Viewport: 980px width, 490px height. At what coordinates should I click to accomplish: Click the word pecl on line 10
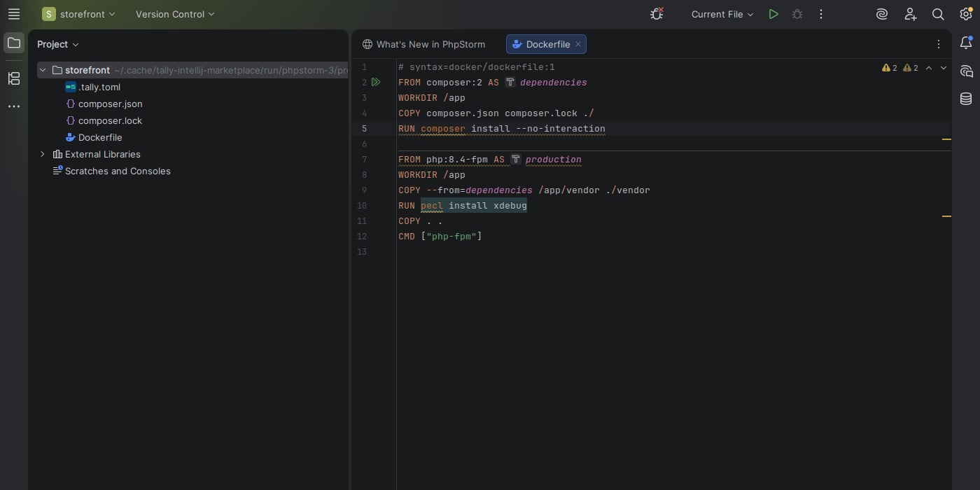click(x=432, y=205)
